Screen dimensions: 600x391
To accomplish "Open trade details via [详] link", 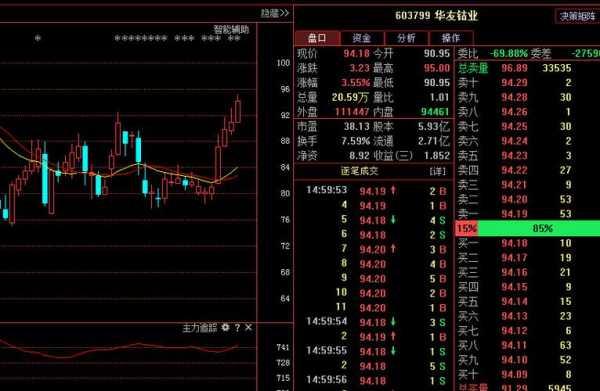I will (x=437, y=171).
